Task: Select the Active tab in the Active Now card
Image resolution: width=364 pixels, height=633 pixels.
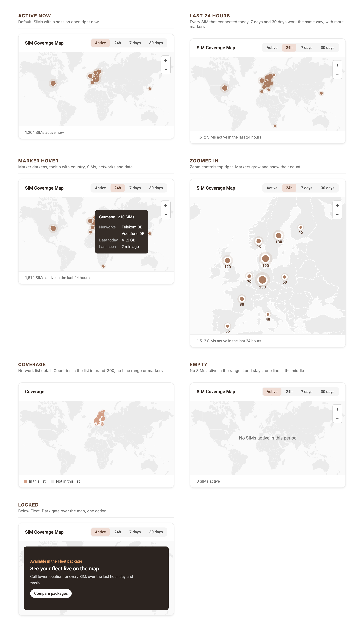Action: tap(100, 43)
